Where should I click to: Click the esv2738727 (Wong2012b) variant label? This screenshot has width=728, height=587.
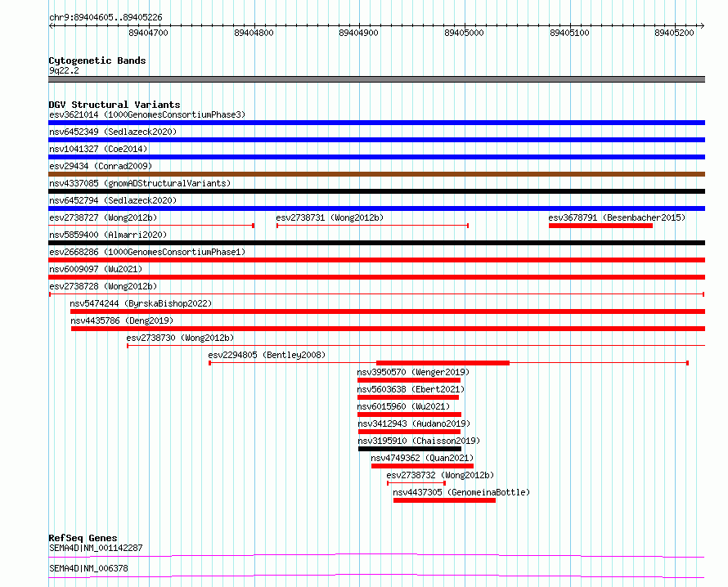[x=103, y=217]
